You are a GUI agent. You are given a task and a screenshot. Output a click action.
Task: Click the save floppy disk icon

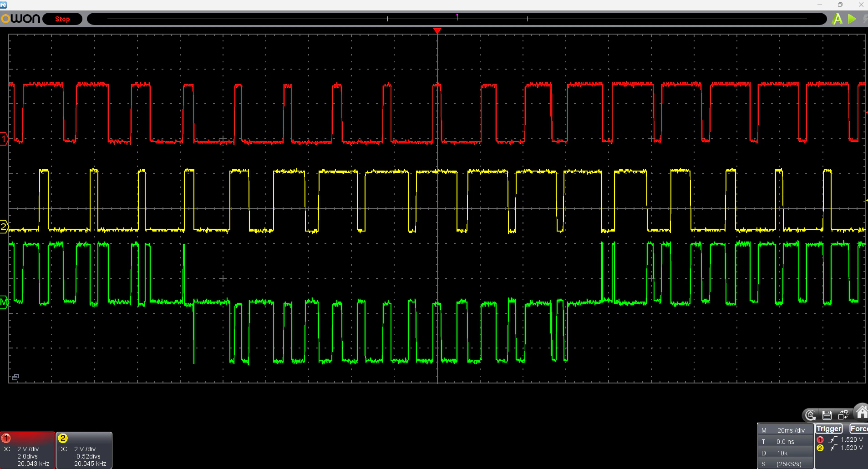(827, 415)
